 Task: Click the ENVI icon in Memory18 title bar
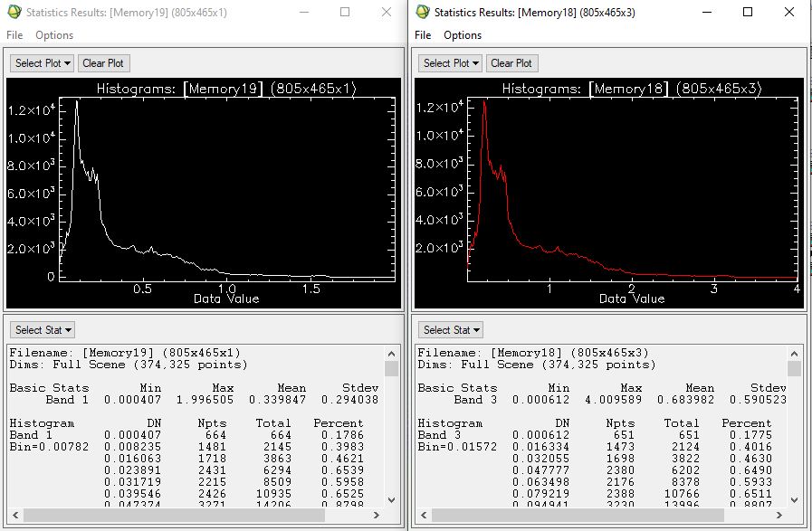point(421,13)
